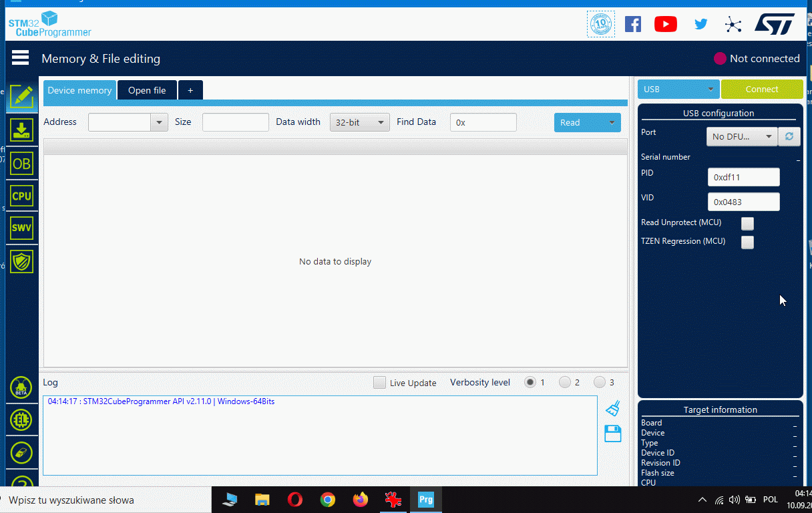Open the Erasing & Programming download icon
Viewport: 812px width, 513px height.
coord(21,130)
